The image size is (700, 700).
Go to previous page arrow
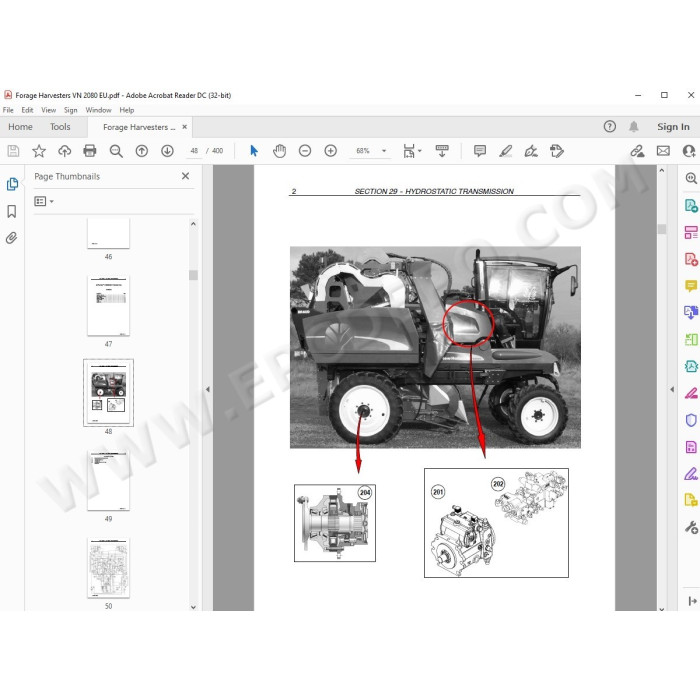tap(142, 151)
